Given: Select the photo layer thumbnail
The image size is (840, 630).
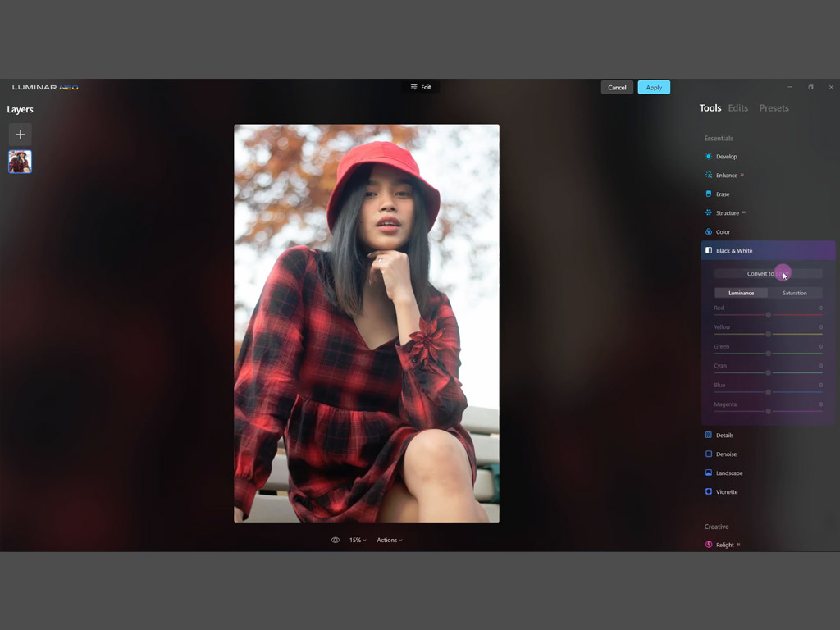Looking at the screenshot, I should coord(20,162).
